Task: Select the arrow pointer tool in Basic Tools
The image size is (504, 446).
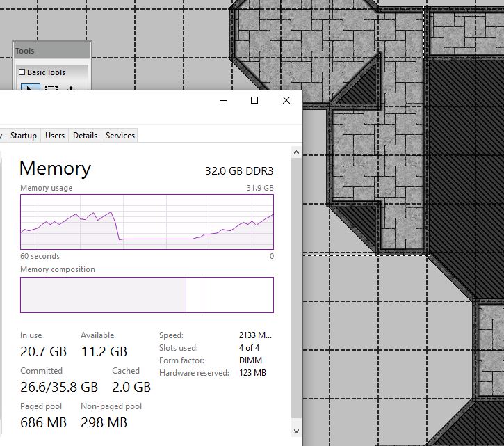Action: [31, 88]
